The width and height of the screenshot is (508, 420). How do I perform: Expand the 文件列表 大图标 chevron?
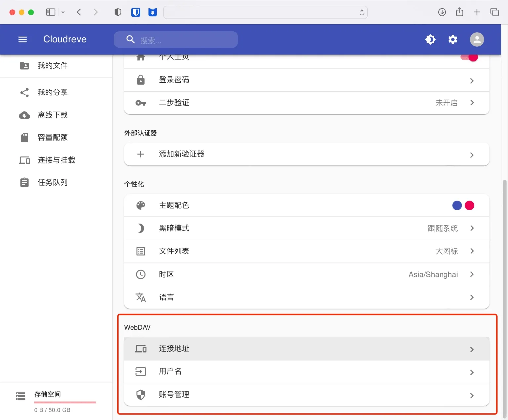tap(472, 251)
